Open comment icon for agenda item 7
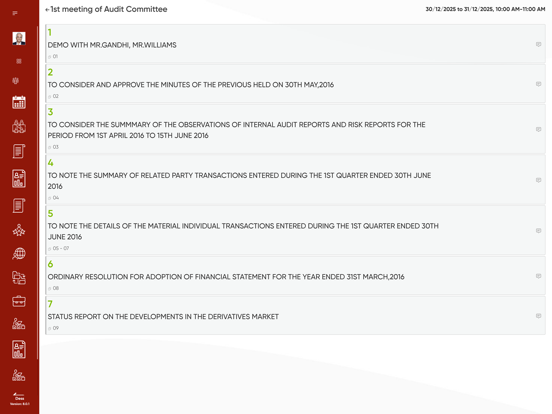This screenshot has height=414, width=552. point(538,316)
